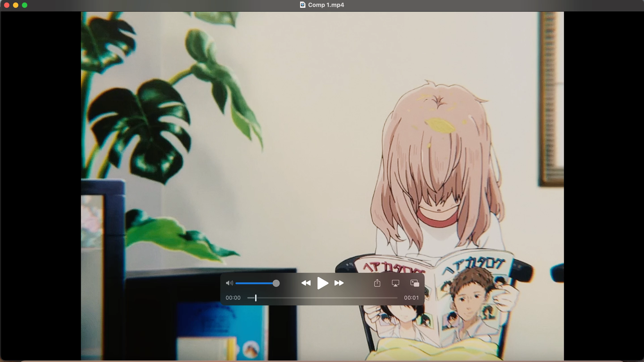Minimize the window with the yellow button

coord(16,5)
